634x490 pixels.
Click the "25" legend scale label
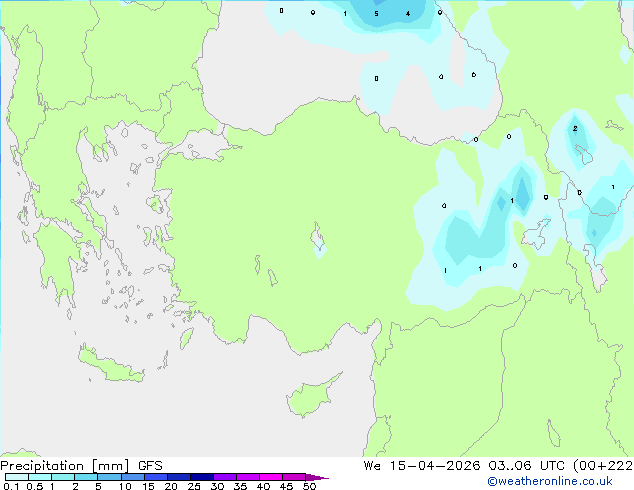tap(194, 486)
